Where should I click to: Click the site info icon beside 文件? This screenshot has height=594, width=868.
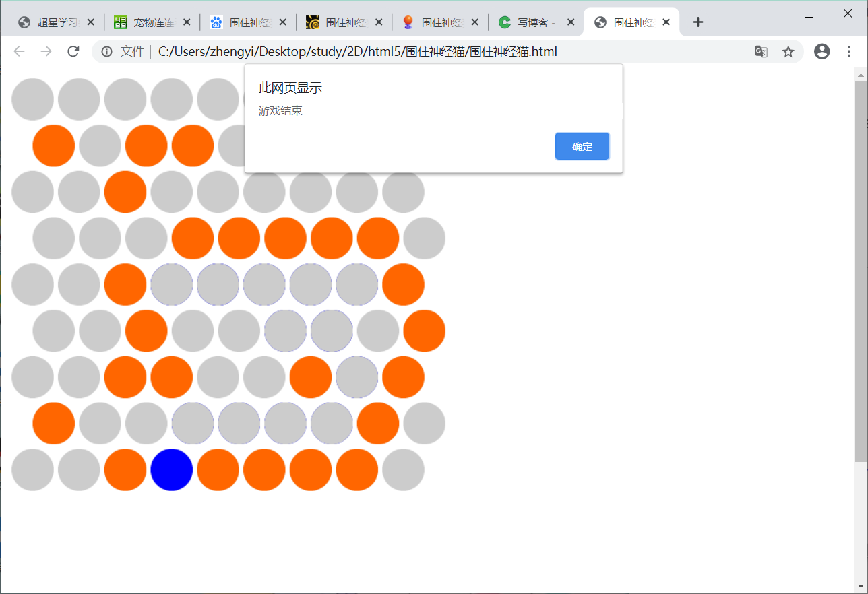point(106,51)
